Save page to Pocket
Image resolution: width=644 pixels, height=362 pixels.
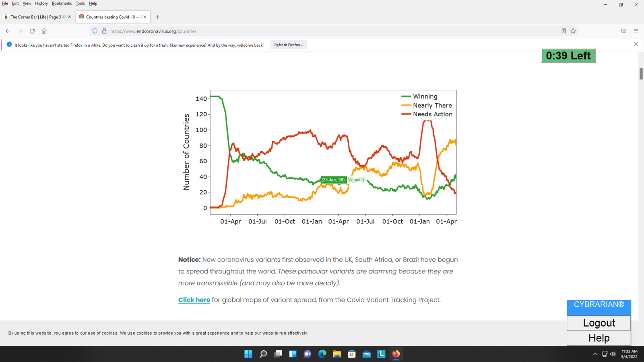(x=624, y=31)
